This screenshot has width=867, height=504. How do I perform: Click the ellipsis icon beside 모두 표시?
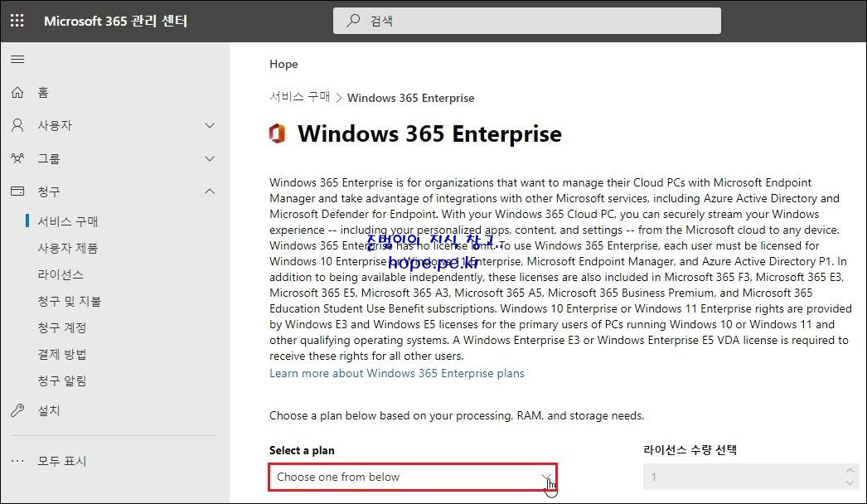17,461
